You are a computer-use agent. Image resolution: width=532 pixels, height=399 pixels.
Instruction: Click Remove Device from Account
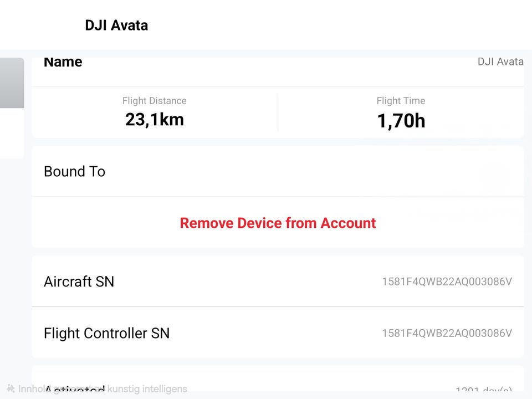pyautogui.click(x=278, y=223)
